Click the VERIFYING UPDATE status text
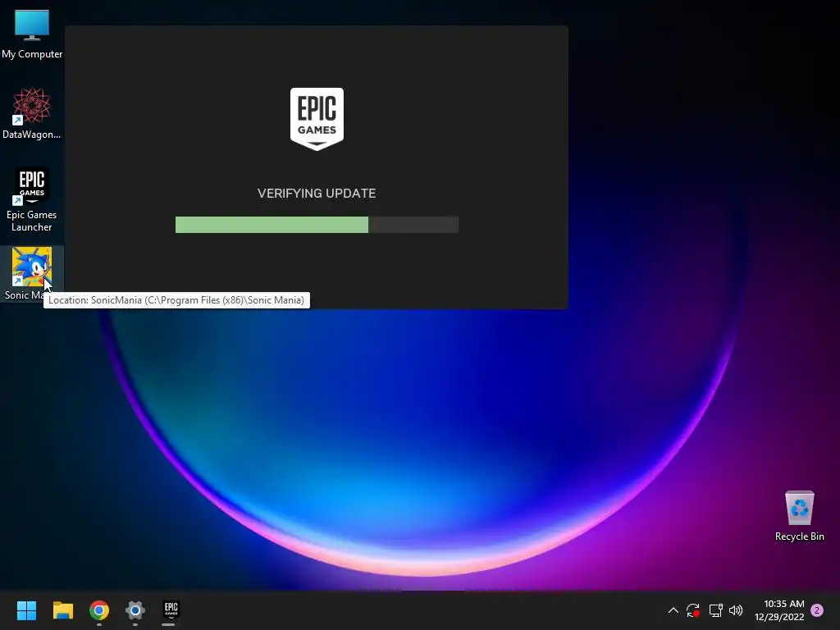This screenshot has width=840, height=630. tap(317, 194)
